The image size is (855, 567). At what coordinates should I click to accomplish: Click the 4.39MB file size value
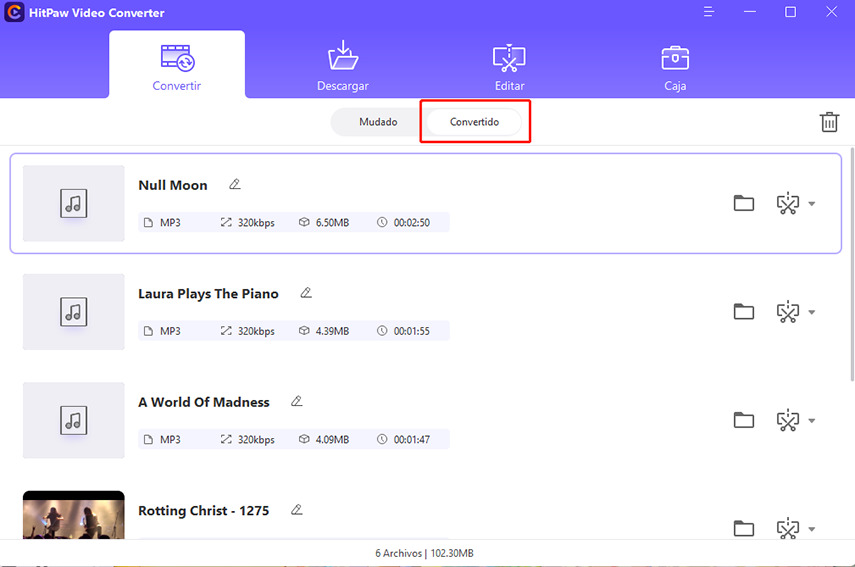click(332, 331)
